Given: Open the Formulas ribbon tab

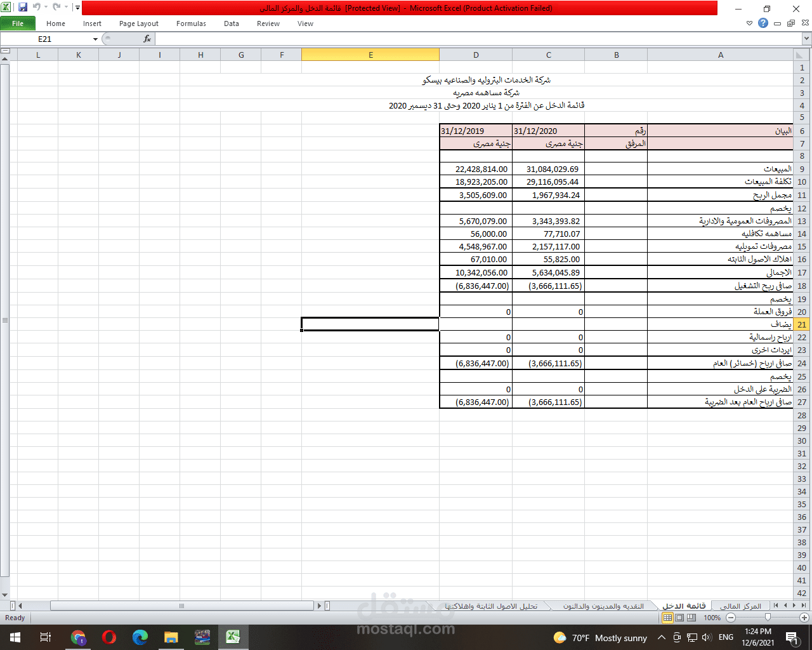Looking at the screenshot, I should click(191, 23).
